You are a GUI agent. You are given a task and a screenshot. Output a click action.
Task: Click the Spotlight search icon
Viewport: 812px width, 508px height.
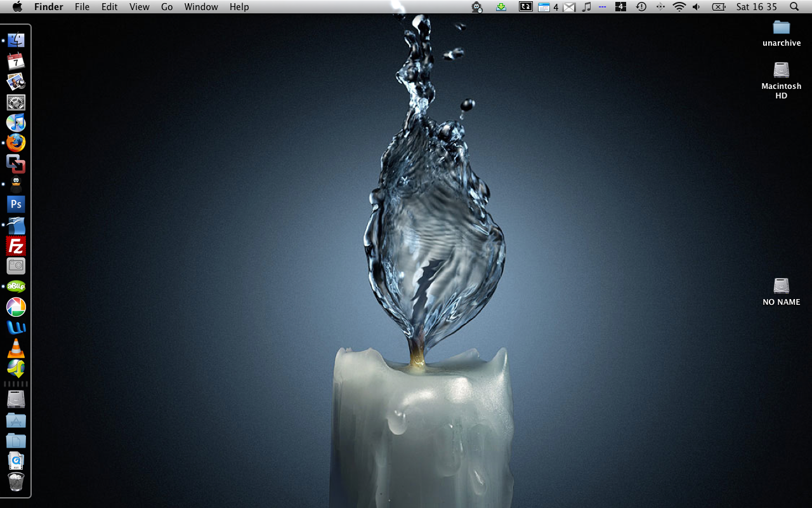[x=794, y=7]
